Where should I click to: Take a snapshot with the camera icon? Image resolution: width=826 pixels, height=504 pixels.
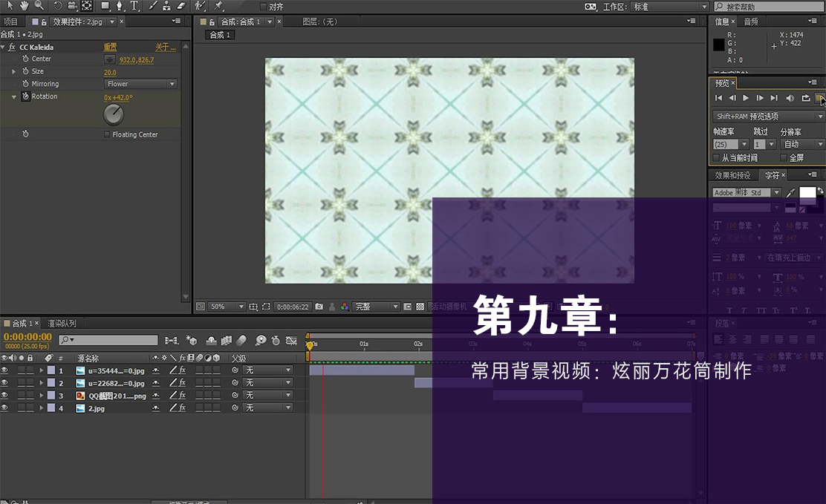[x=319, y=307]
